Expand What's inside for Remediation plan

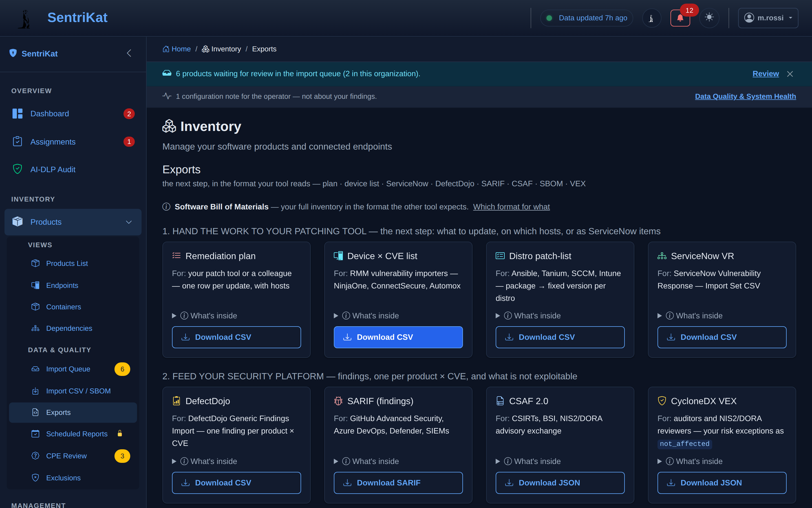click(x=205, y=316)
